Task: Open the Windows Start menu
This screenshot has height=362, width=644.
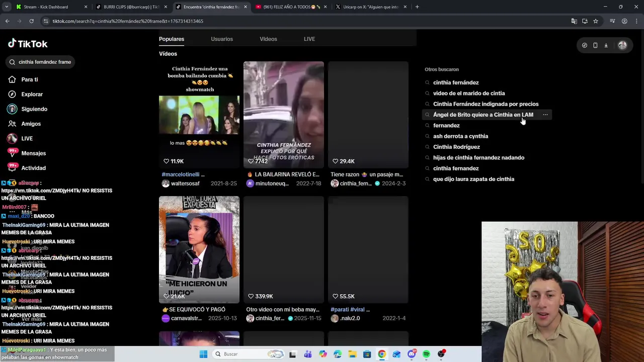Action: [203, 354]
